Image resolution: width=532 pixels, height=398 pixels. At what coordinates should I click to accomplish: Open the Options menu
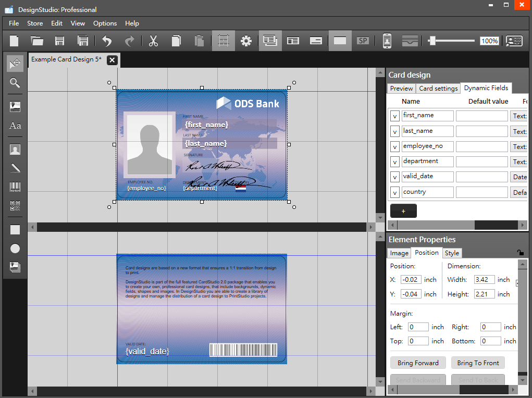coord(105,23)
